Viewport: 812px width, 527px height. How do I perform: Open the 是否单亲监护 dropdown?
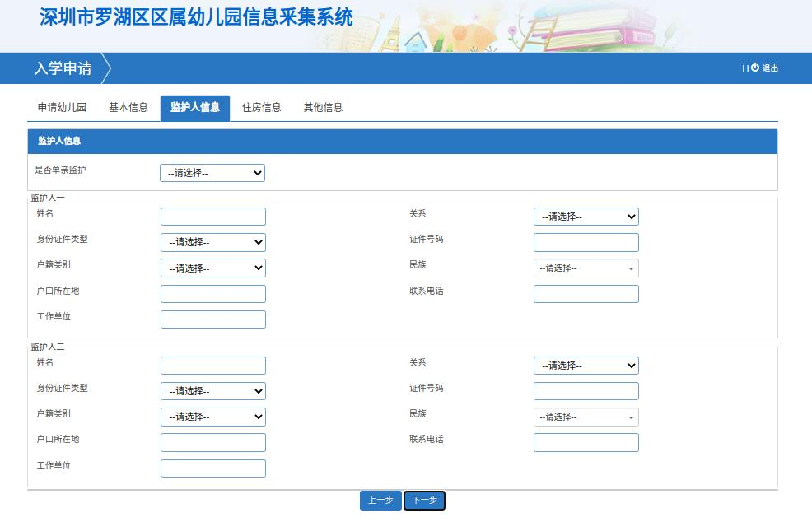click(212, 173)
